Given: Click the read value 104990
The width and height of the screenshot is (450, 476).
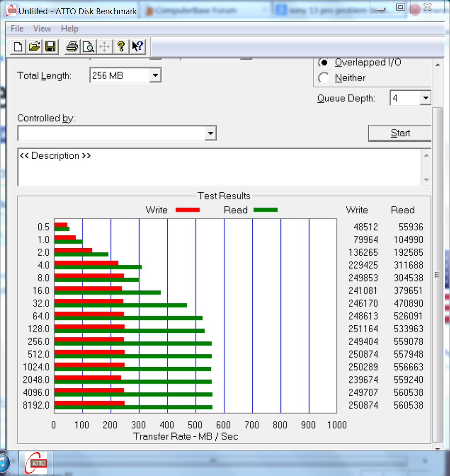Looking at the screenshot, I should (409, 240).
